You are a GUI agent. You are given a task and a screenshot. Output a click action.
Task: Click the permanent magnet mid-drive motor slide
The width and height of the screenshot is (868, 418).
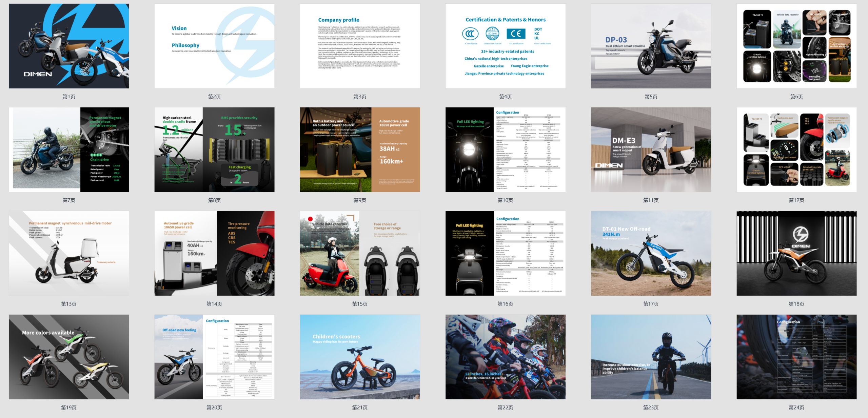pyautogui.click(x=69, y=150)
